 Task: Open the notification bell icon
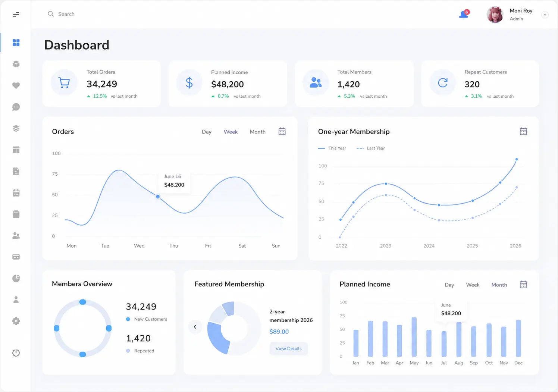(464, 15)
